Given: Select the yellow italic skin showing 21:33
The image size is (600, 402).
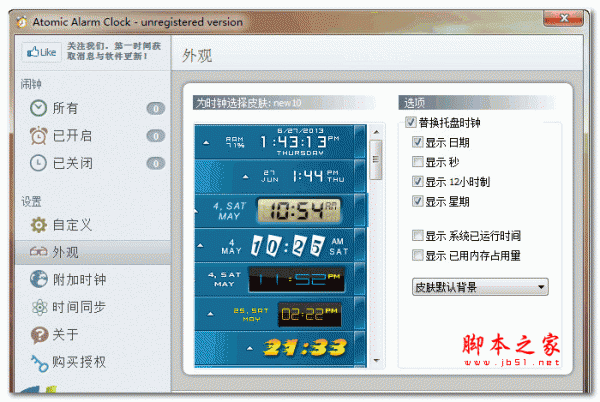Looking at the screenshot, I should (280, 348).
